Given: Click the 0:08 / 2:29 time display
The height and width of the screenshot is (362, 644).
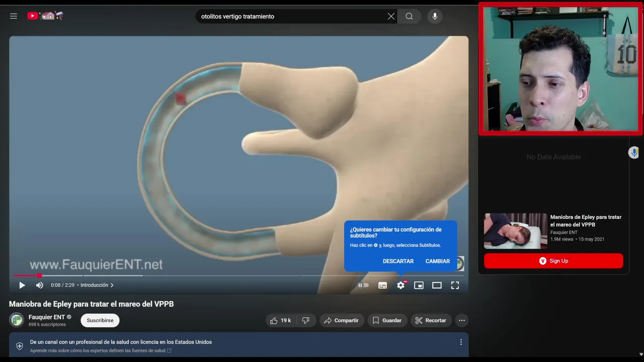Looking at the screenshot, I should tap(62, 285).
